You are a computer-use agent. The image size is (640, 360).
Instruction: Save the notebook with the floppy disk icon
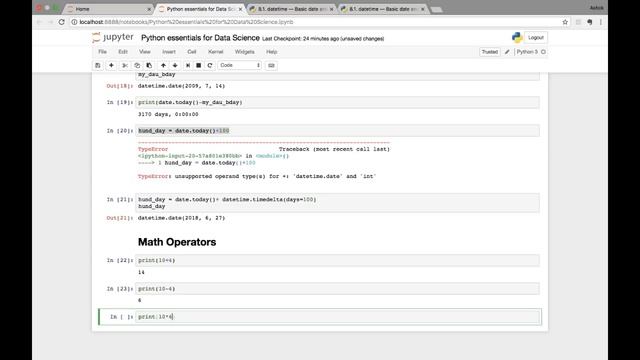click(98, 65)
